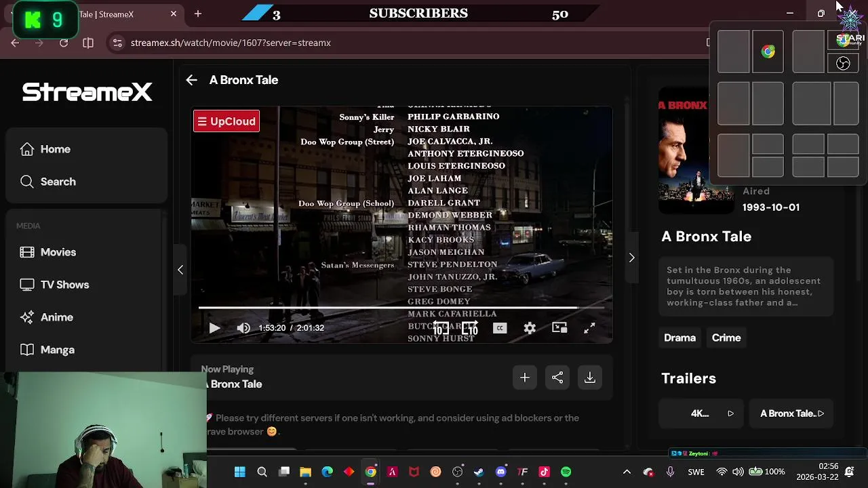Screen dimensions: 868x488
Task: Switch to Chrome on taskbar
Action: coord(371,472)
